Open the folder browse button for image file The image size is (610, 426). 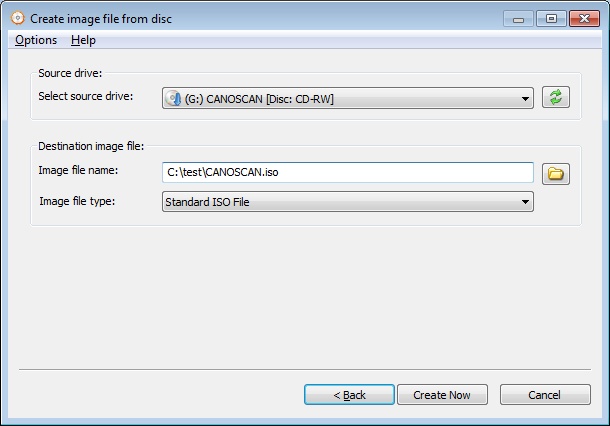556,174
